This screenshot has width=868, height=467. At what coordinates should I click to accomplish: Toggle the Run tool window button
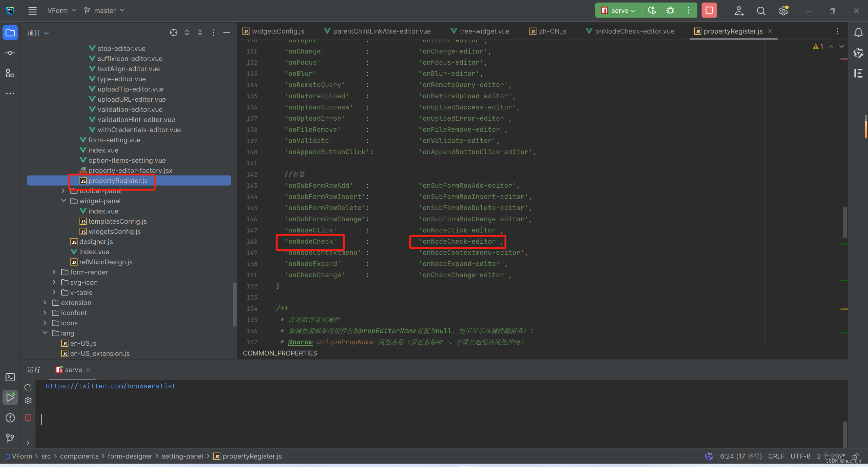pos(10,397)
